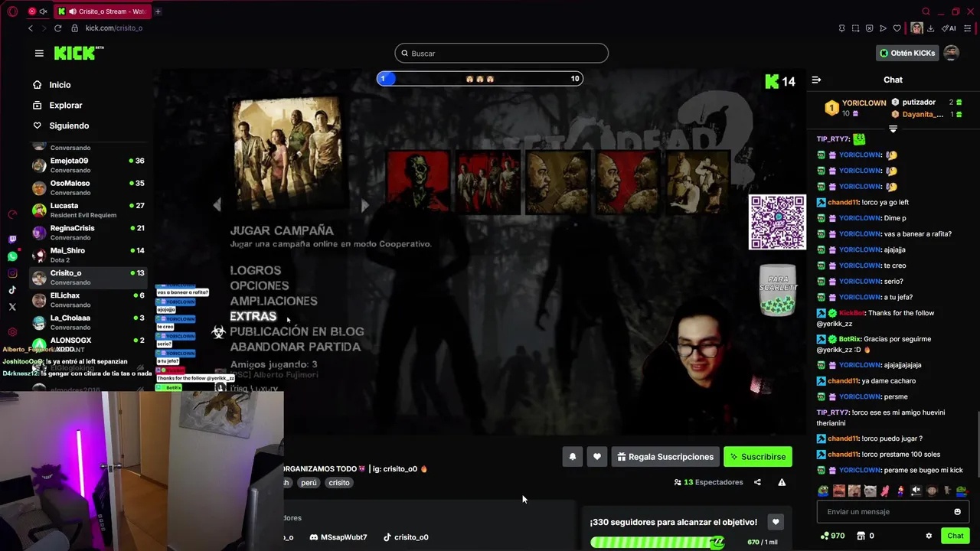Viewport: 980px width, 551px height.
Task: Click the KICK logo
Action: point(79,53)
